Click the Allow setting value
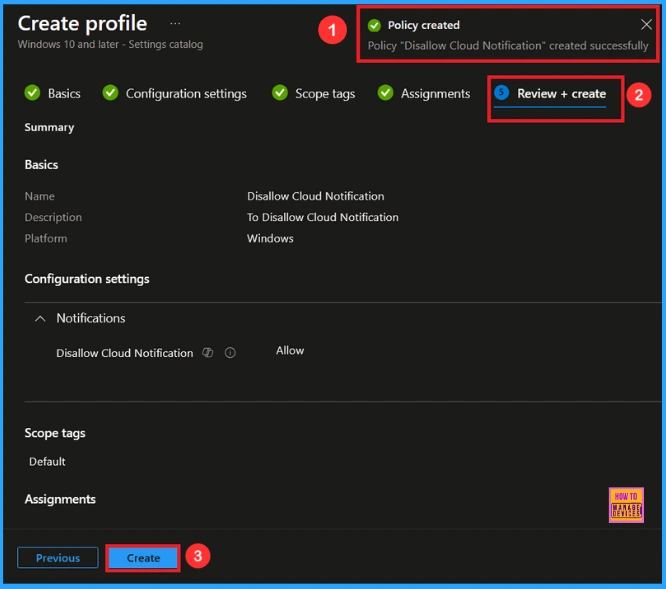666x589 pixels. pyautogui.click(x=290, y=350)
